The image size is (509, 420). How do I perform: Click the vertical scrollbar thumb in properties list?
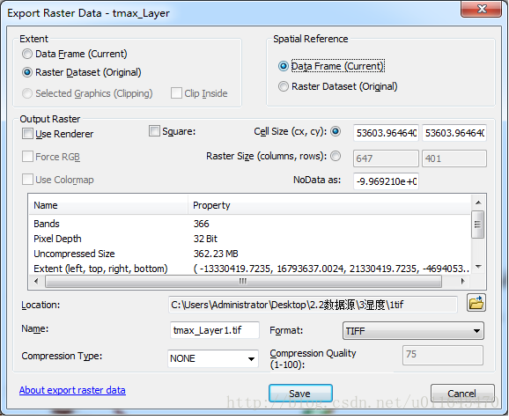[x=478, y=225]
